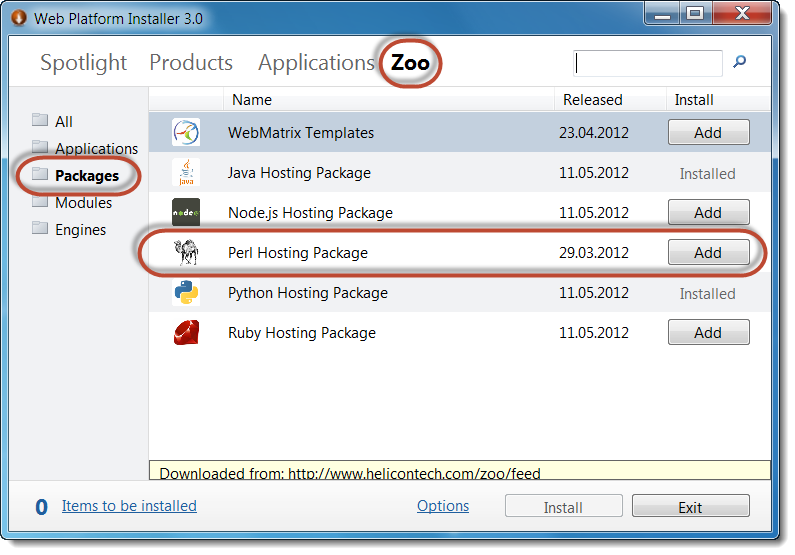Switch to the Products tab
This screenshot has height=555, width=795.
(x=191, y=62)
